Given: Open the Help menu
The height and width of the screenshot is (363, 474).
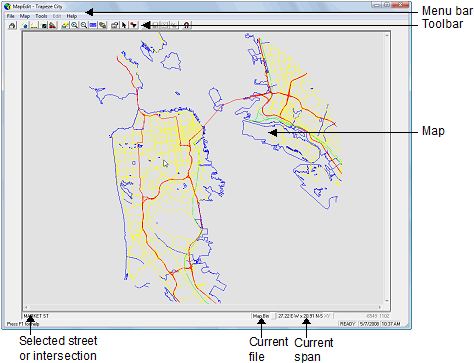Looking at the screenshot, I should tap(72, 16).
